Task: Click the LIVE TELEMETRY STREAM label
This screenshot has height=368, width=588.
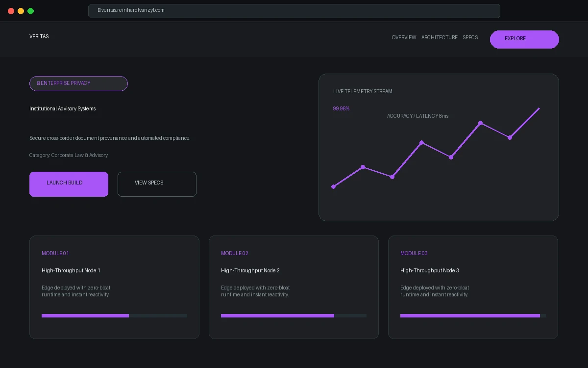Action: [363, 92]
